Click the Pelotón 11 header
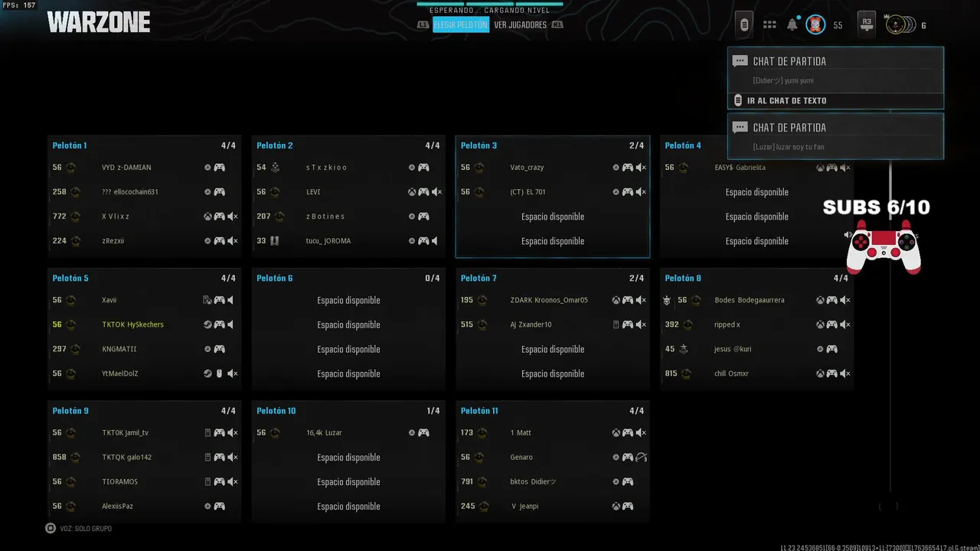The height and width of the screenshot is (551, 980). pos(479,411)
